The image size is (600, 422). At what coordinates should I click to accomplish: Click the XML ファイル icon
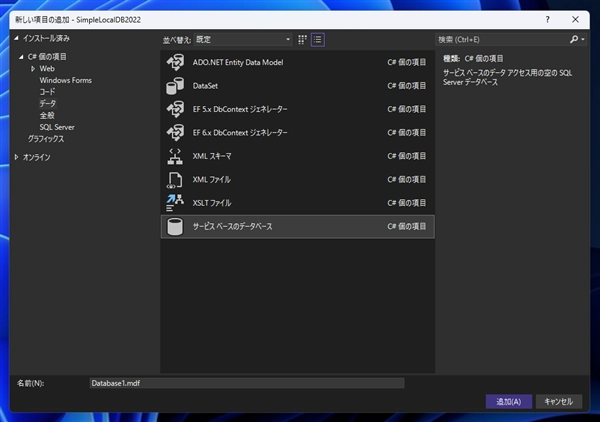[175, 180]
